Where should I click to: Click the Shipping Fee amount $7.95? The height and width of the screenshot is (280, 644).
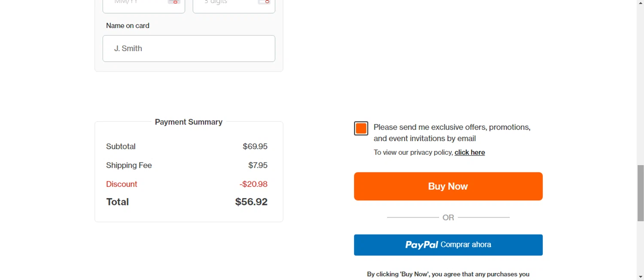pos(258,166)
